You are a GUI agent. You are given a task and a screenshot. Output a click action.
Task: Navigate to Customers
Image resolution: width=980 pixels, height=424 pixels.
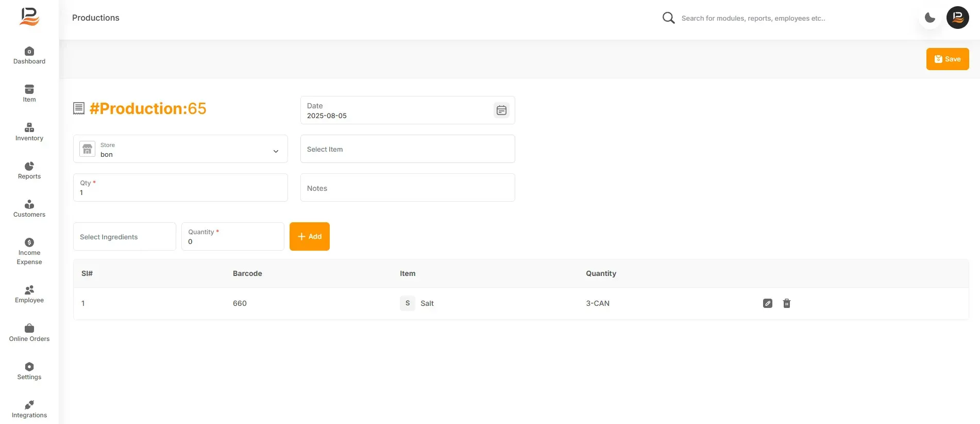pos(29,209)
